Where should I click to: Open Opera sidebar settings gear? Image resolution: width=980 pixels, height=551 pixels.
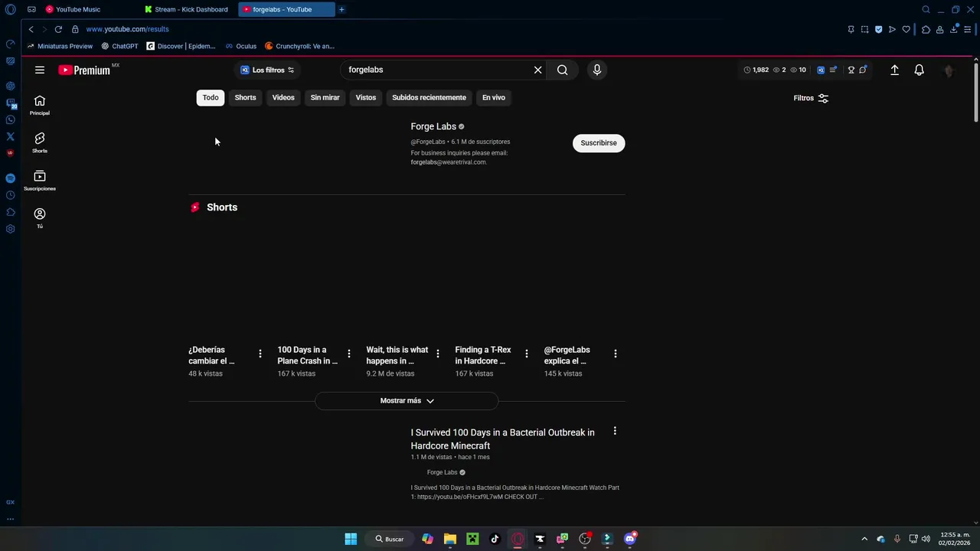10,229
